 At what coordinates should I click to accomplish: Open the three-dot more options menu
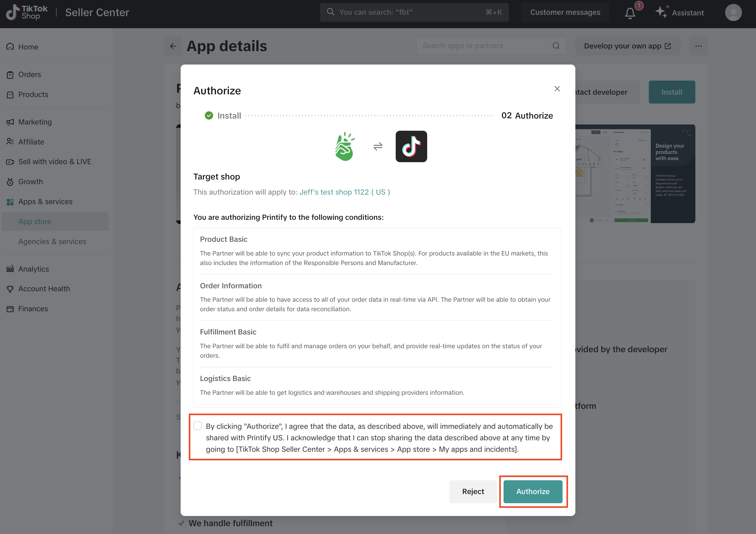tap(698, 46)
